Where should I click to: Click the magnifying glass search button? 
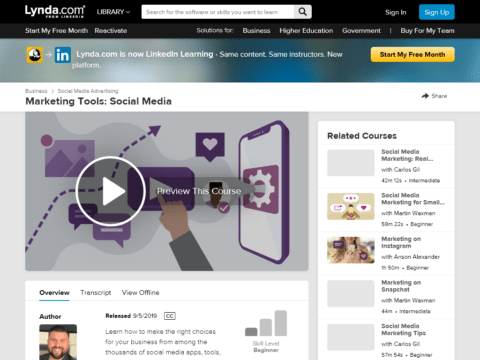point(303,12)
